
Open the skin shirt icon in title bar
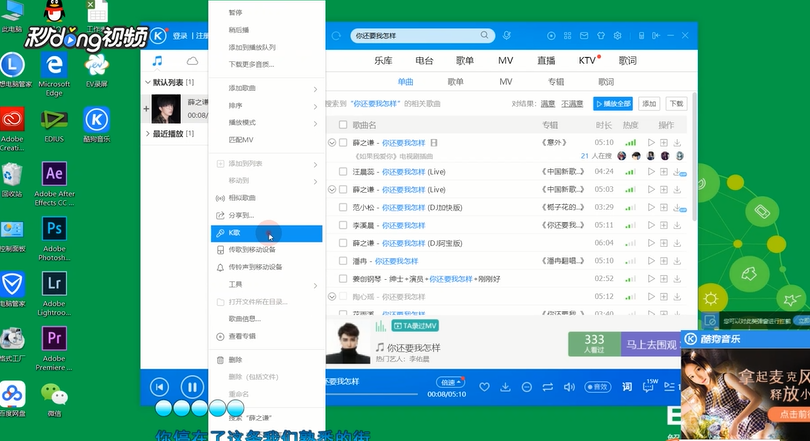coord(601,36)
